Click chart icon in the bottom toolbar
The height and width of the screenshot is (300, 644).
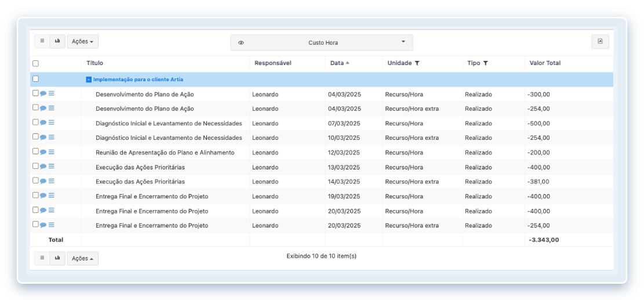tap(57, 258)
